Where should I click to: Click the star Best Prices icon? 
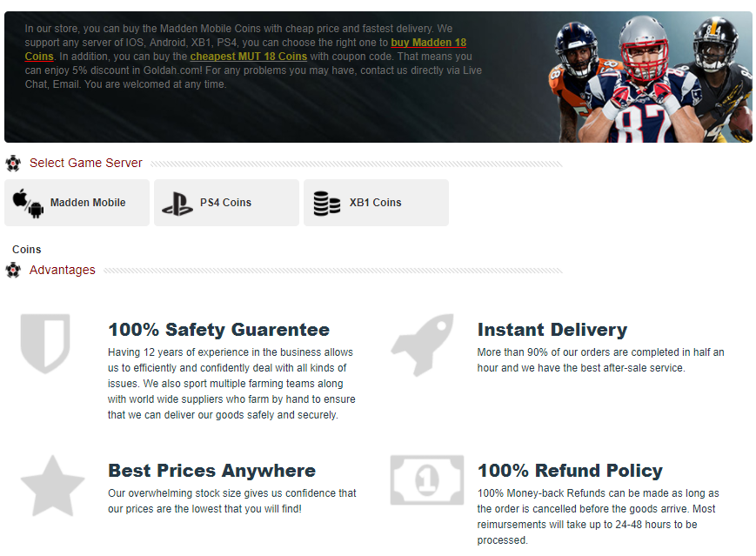(52, 486)
